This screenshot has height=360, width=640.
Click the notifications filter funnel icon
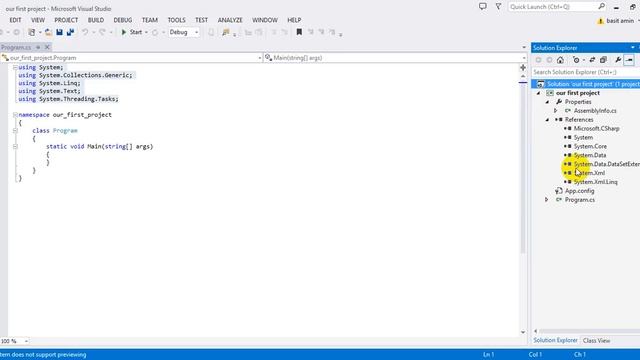[x=498, y=7]
